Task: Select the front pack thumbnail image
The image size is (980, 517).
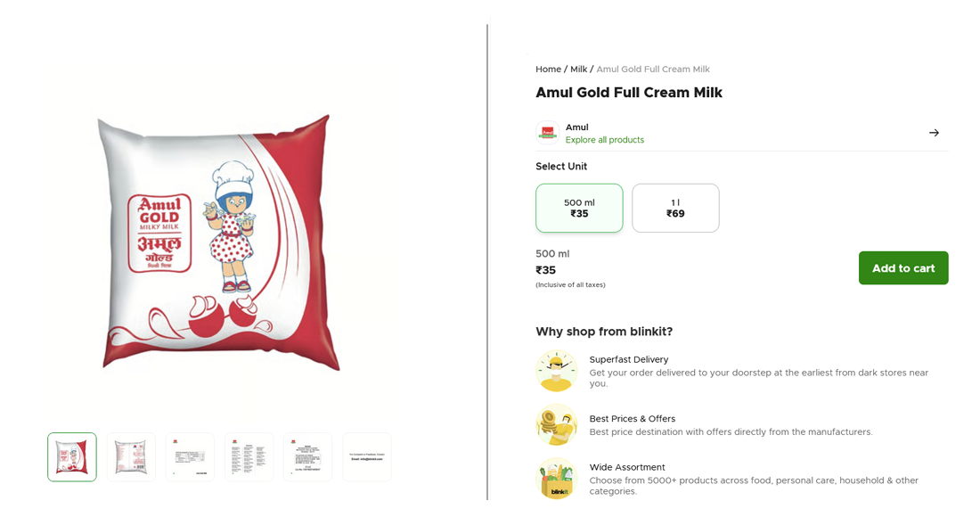Action: [x=72, y=457]
